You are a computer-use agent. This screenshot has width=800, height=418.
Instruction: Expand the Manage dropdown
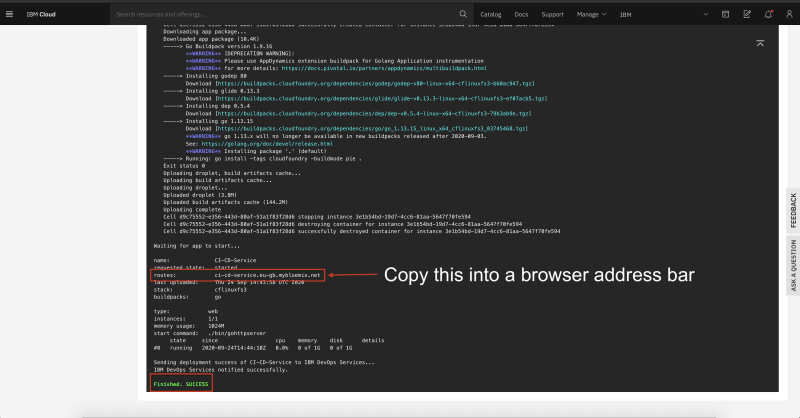pyautogui.click(x=591, y=14)
